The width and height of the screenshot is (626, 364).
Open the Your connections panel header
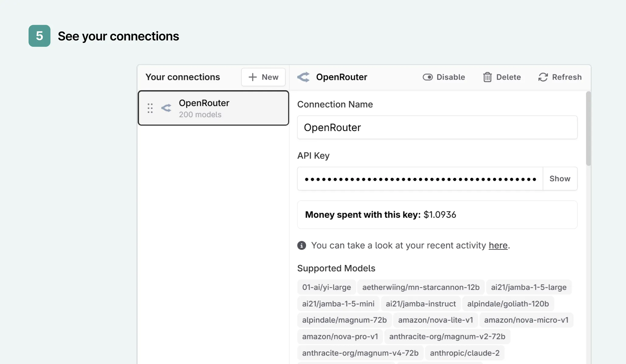(x=183, y=77)
